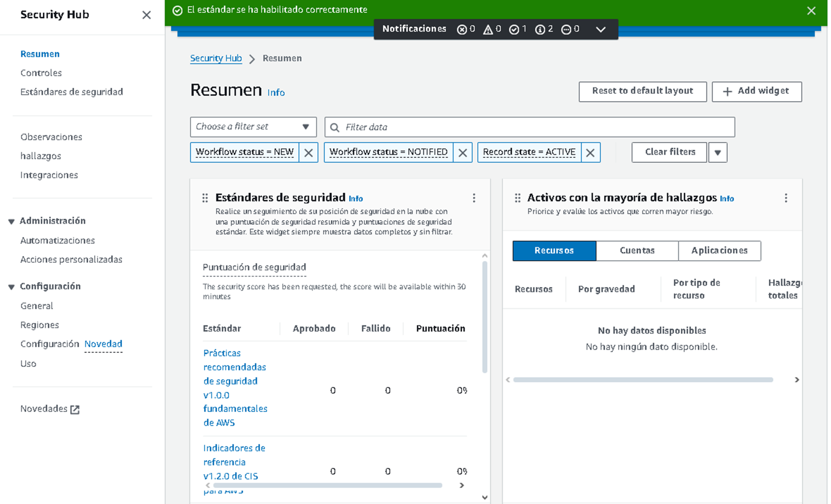831x504 pixels.
Task: Click horizontal scrollbar under Activos table
Action: point(643,380)
